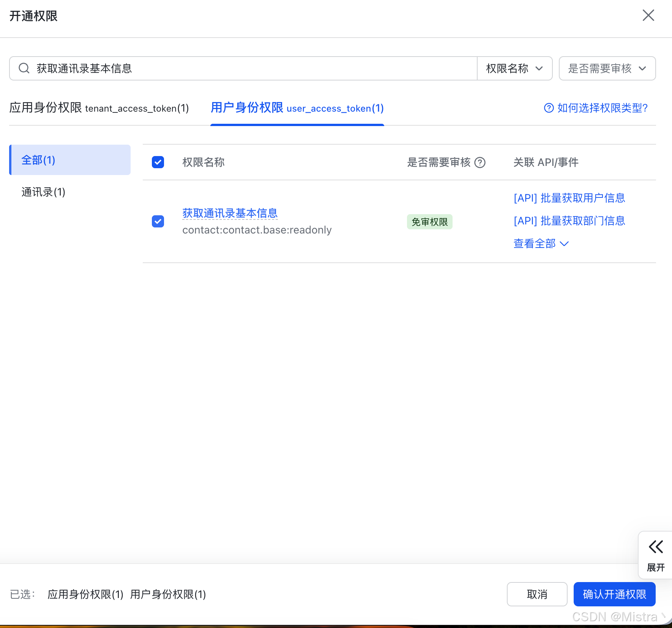This screenshot has width=672, height=628.
Task: Switch to the 应用身份权限 tab
Action: pyautogui.click(x=99, y=108)
